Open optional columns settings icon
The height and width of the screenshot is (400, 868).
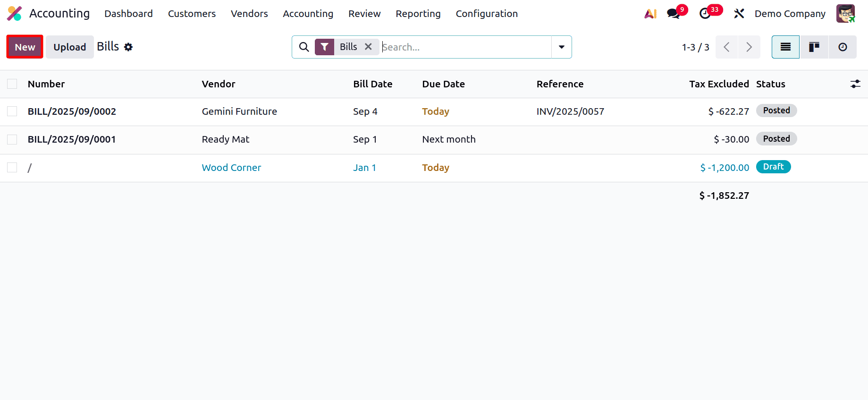coord(855,84)
